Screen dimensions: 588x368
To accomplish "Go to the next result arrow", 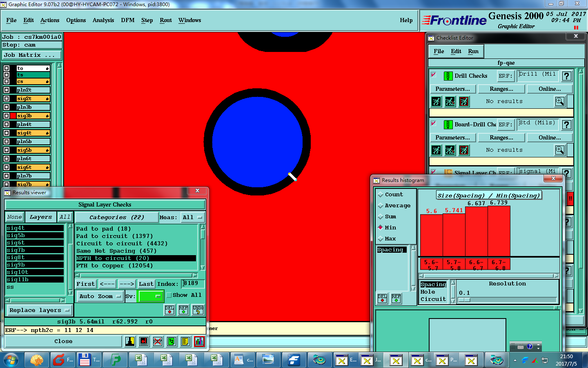I will pos(127,284).
